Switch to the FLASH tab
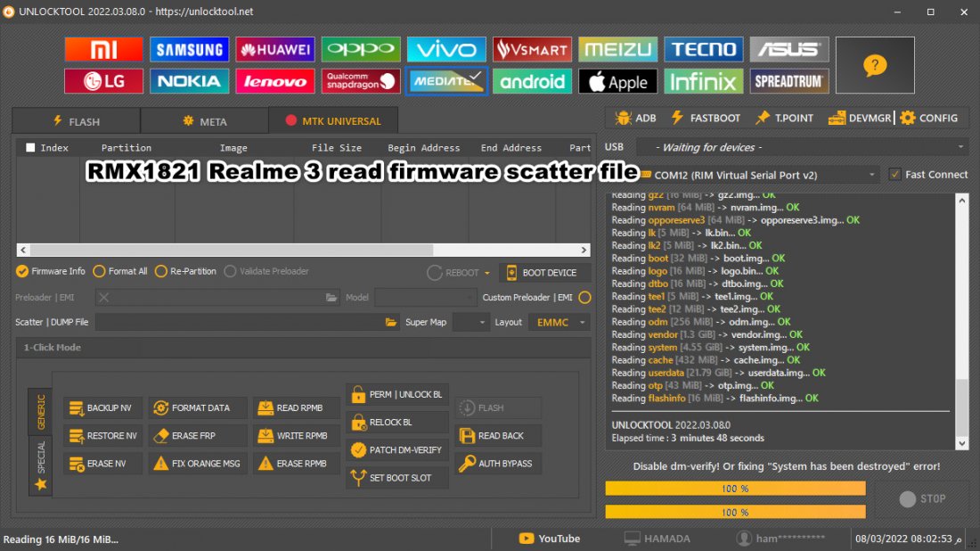Viewport: 980px width, 551px height. [76, 121]
